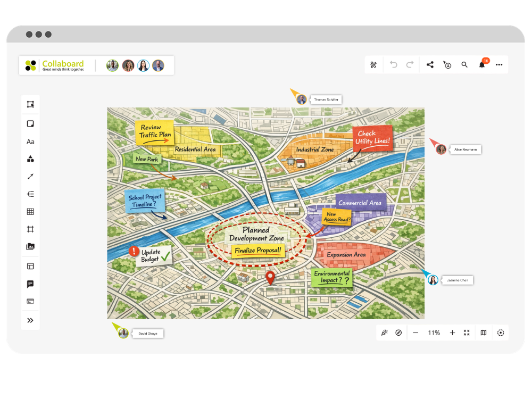Open the comments tool

click(x=30, y=284)
